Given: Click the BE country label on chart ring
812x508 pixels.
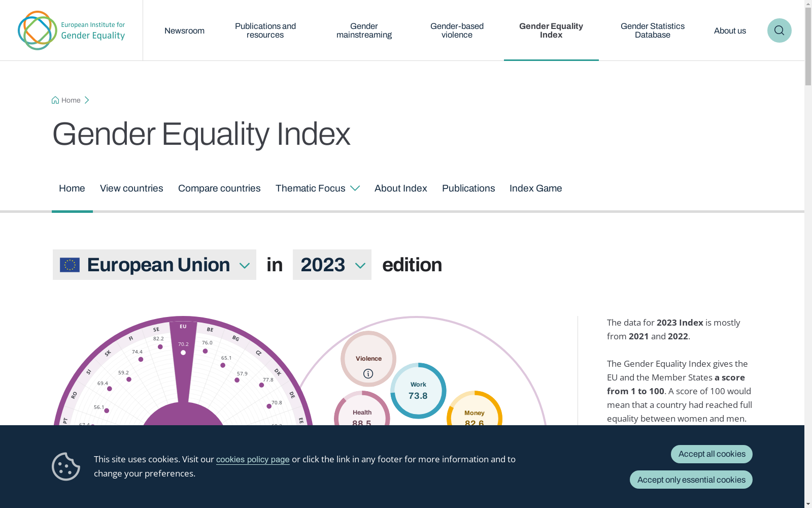Looking at the screenshot, I should click(x=210, y=329).
